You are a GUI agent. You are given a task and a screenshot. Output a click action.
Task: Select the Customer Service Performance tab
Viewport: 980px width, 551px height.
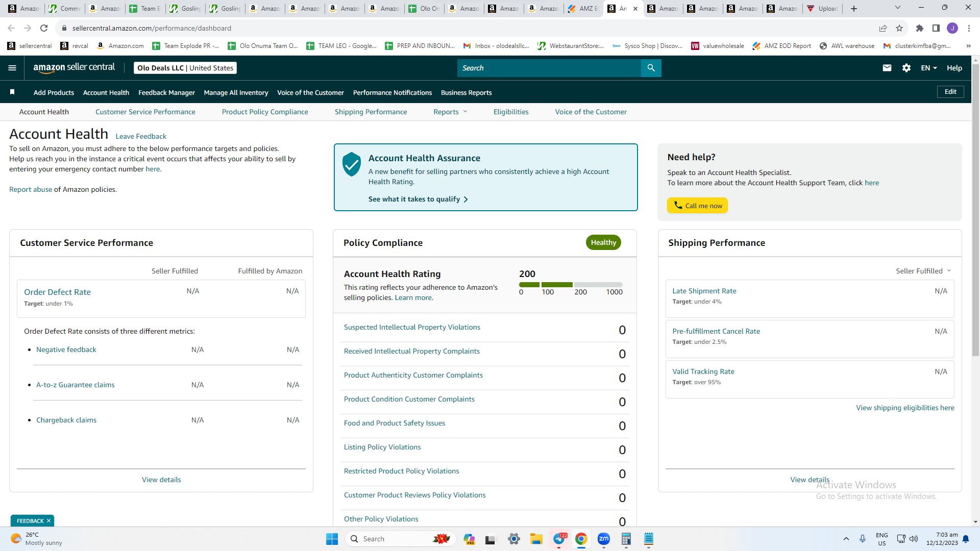point(145,112)
